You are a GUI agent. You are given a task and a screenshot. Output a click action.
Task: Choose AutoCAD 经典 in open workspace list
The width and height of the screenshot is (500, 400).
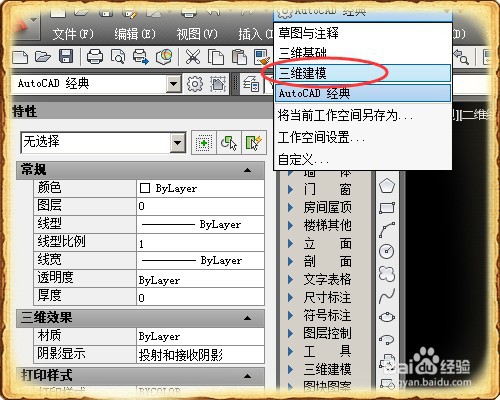[x=363, y=93]
